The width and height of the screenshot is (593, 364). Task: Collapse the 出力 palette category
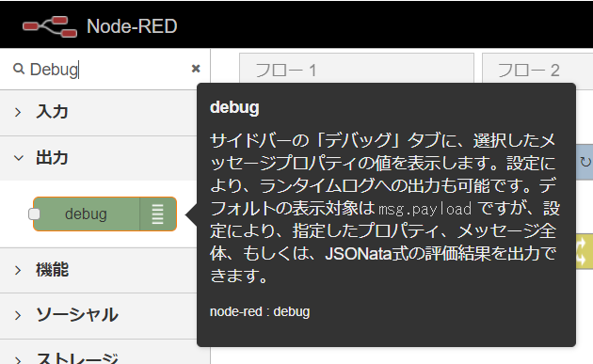[x=98, y=158]
